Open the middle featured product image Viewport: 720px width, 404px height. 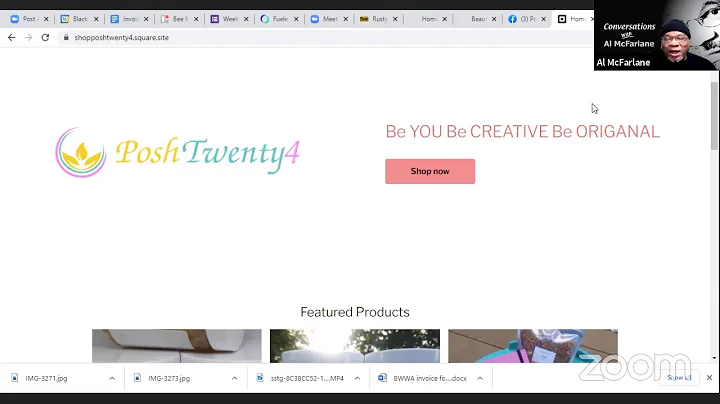coord(355,346)
